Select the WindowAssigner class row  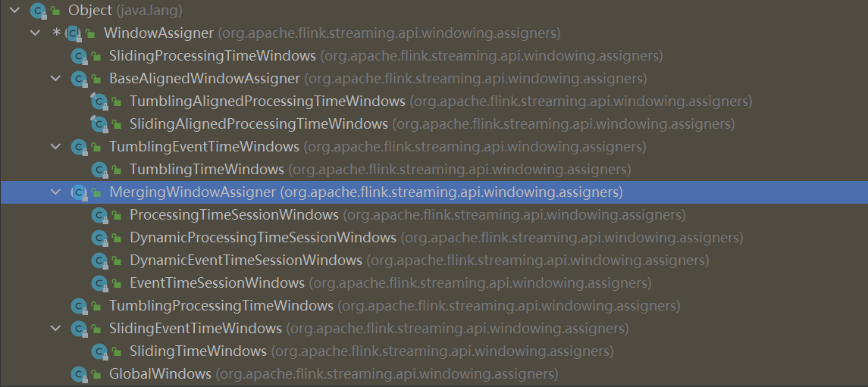[x=158, y=33]
